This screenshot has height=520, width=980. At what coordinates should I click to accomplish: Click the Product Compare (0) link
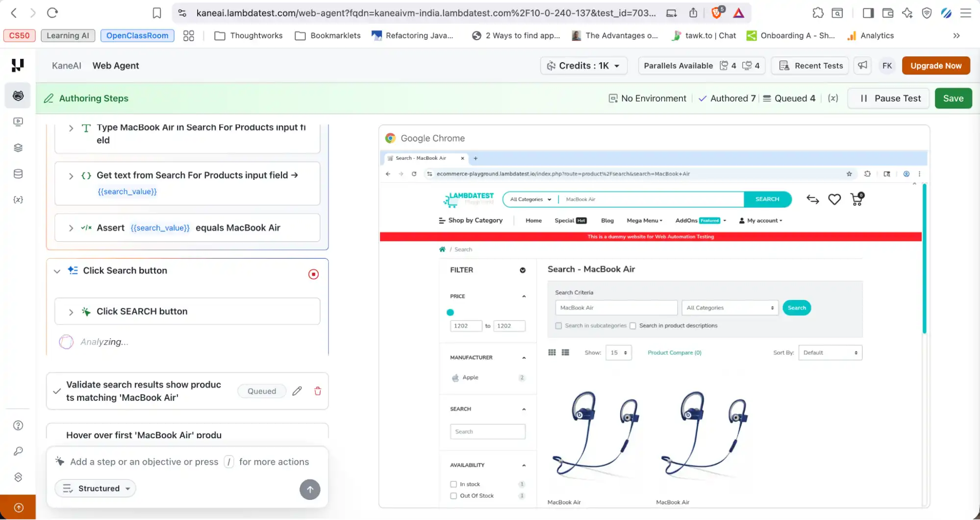click(x=674, y=352)
